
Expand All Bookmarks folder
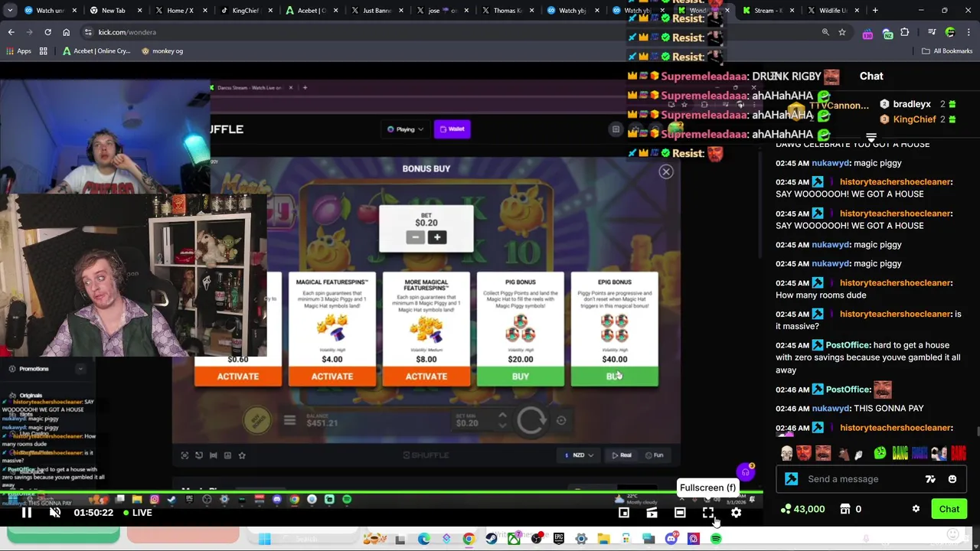tap(946, 51)
